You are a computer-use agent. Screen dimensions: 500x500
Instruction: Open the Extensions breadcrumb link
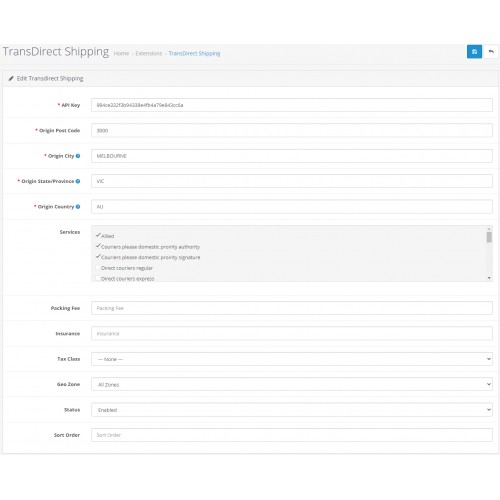point(149,53)
